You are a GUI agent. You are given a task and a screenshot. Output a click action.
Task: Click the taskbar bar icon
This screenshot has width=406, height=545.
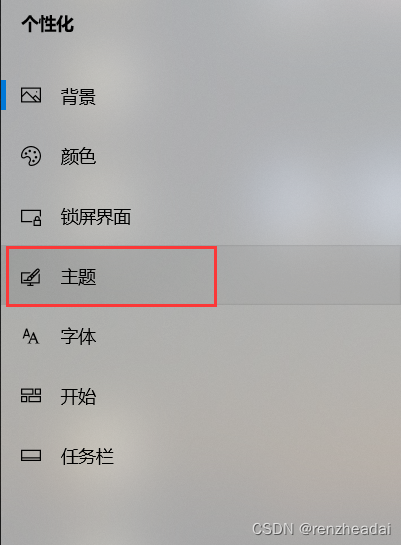click(31, 455)
